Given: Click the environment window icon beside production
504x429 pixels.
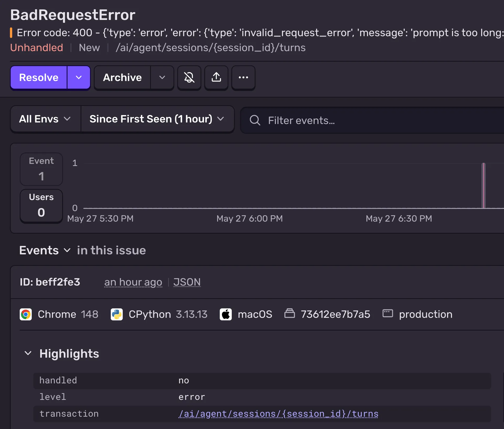Looking at the screenshot, I should pos(388,313).
